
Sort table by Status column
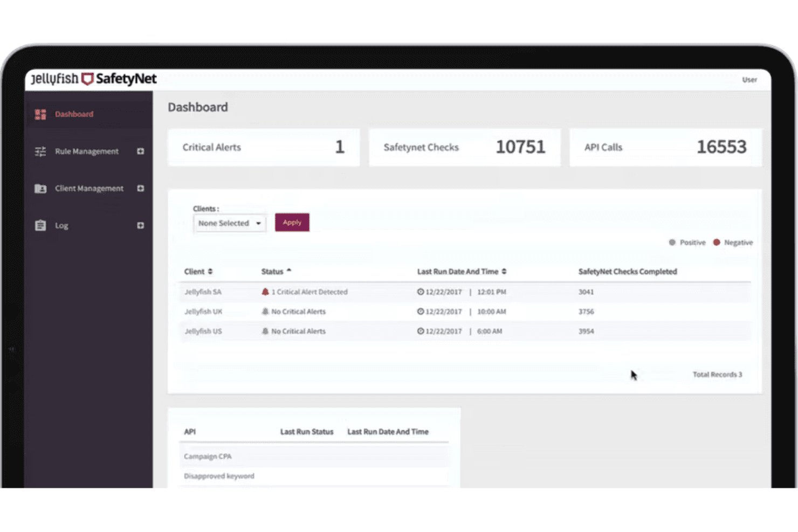[x=276, y=272]
